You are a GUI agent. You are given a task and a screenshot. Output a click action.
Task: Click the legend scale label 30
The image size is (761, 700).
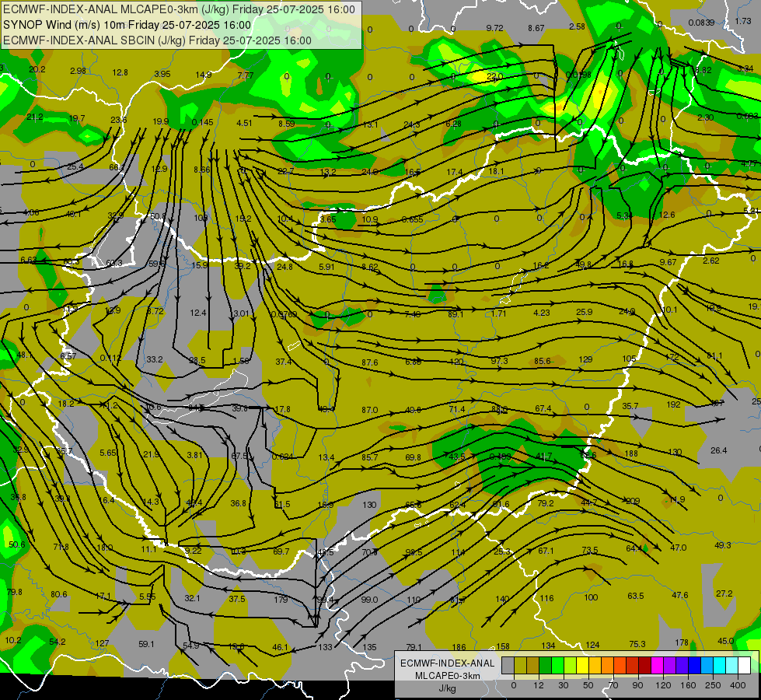(564, 685)
